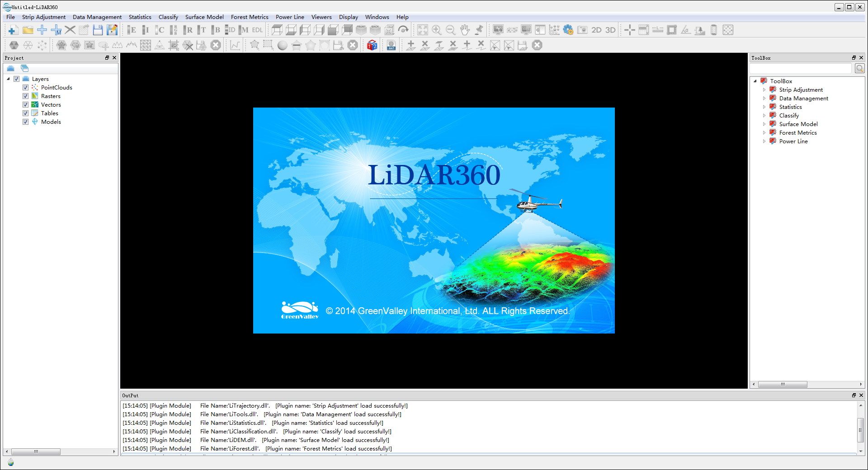The image size is (868, 470).
Task: Click the ToolBox search input field
Action: click(x=801, y=68)
